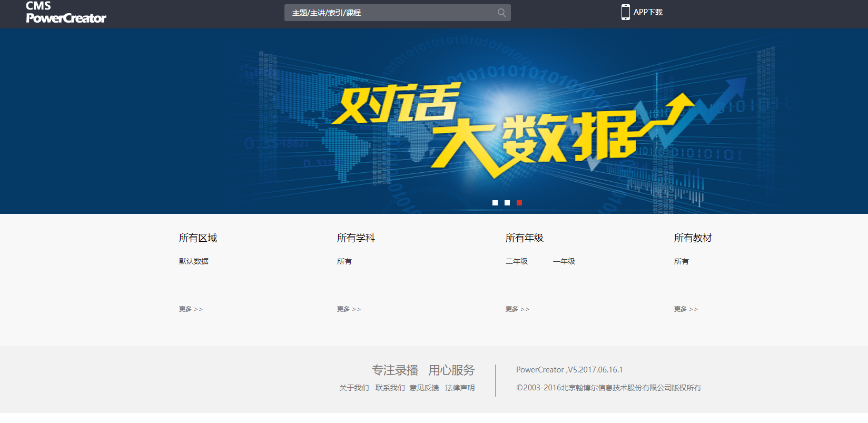Viewport: 868px width, 423px height.
Task: Click the search magnifier icon
Action: (501, 13)
